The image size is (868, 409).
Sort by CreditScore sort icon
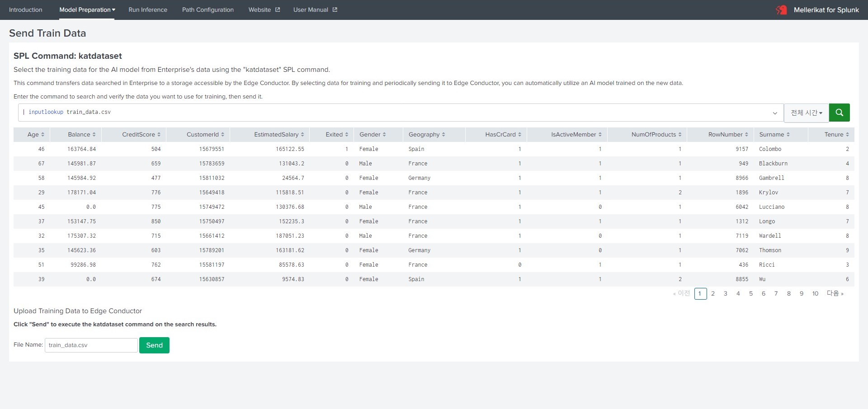pyautogui.click(x=159, y=135)
